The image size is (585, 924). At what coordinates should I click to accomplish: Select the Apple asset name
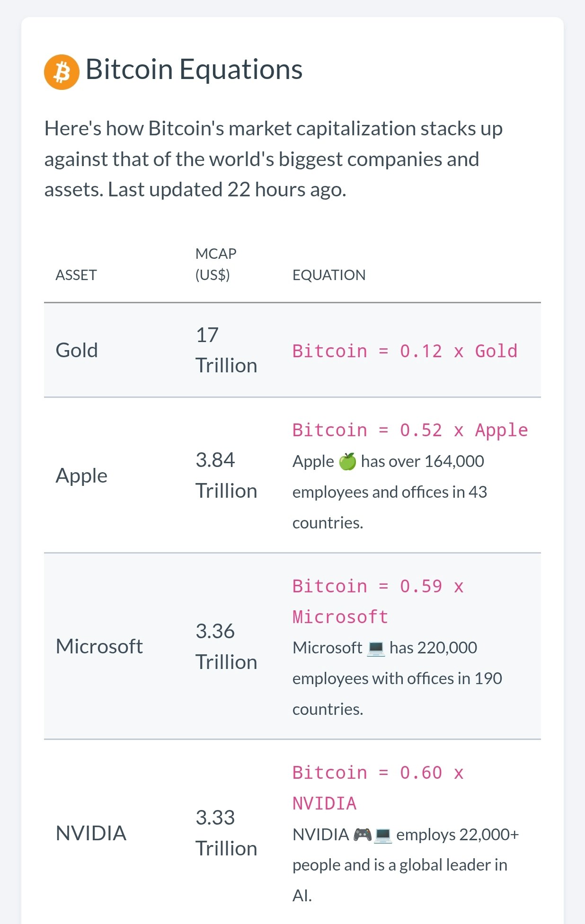point(81,475)
